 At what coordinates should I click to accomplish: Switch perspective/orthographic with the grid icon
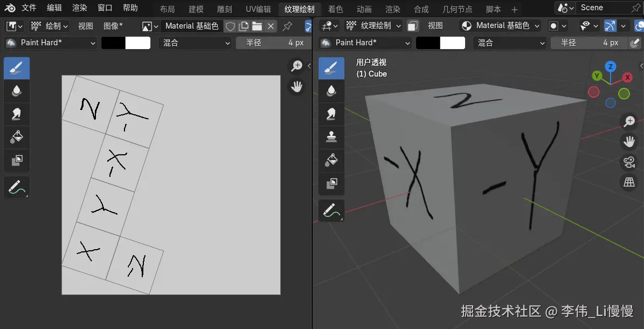coord(629,182)
